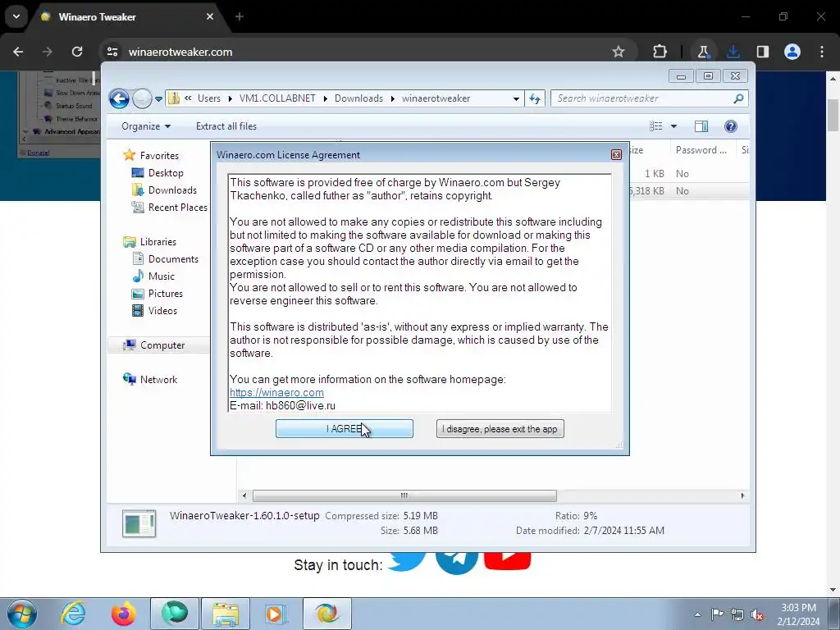Open Chrome profile avatar
Image resolution: width=840 pixels, height=630 pixels.
[x=792, y=52]
